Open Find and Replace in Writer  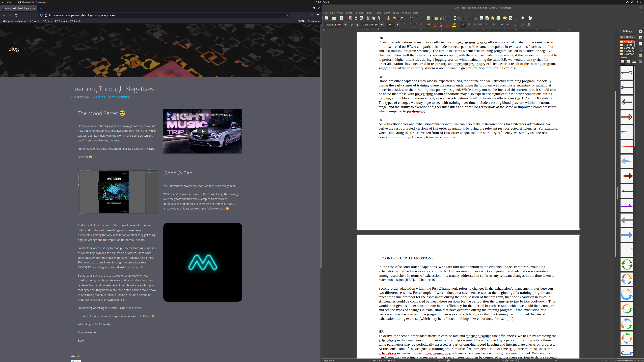(411, 18)
